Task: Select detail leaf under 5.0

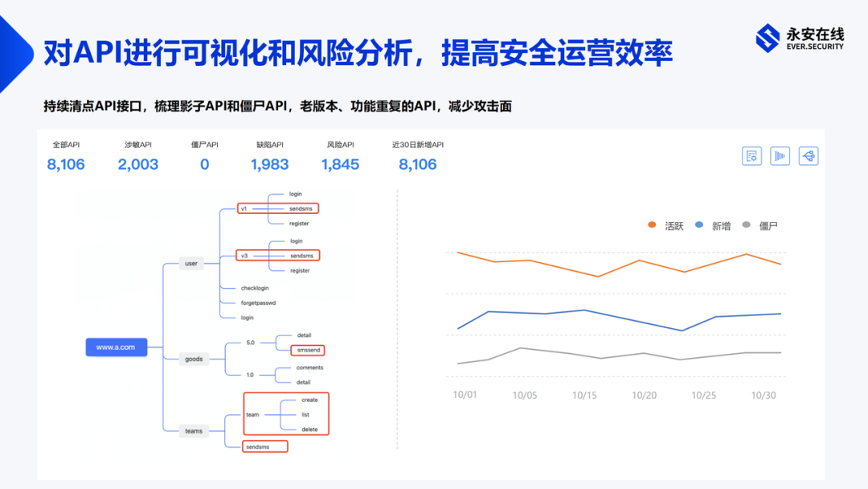Action: tap(304, 335)
